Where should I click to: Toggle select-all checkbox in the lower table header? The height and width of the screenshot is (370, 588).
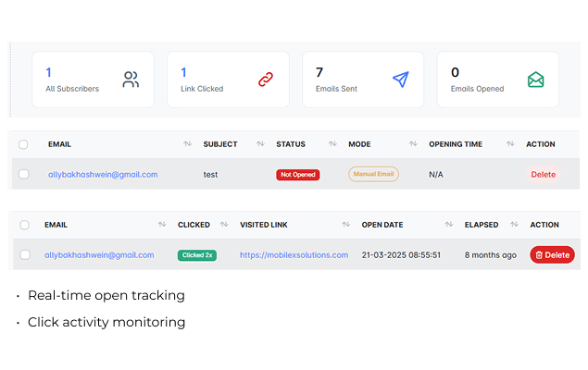[24, 225]
